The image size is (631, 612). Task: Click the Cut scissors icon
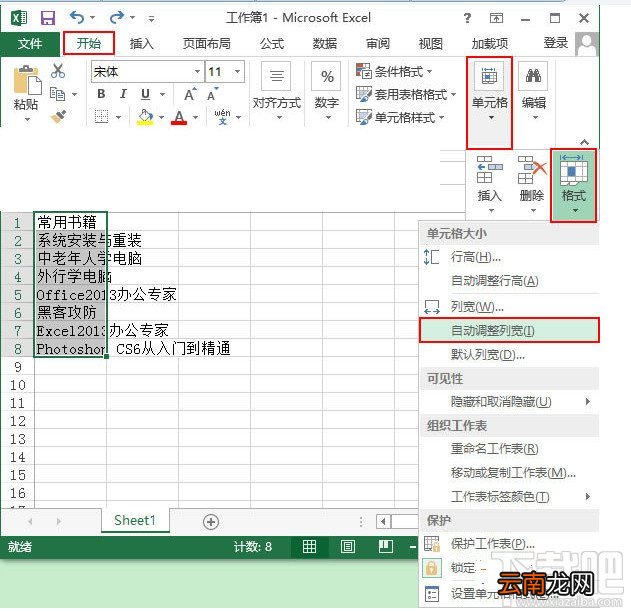tap(58, 71)
